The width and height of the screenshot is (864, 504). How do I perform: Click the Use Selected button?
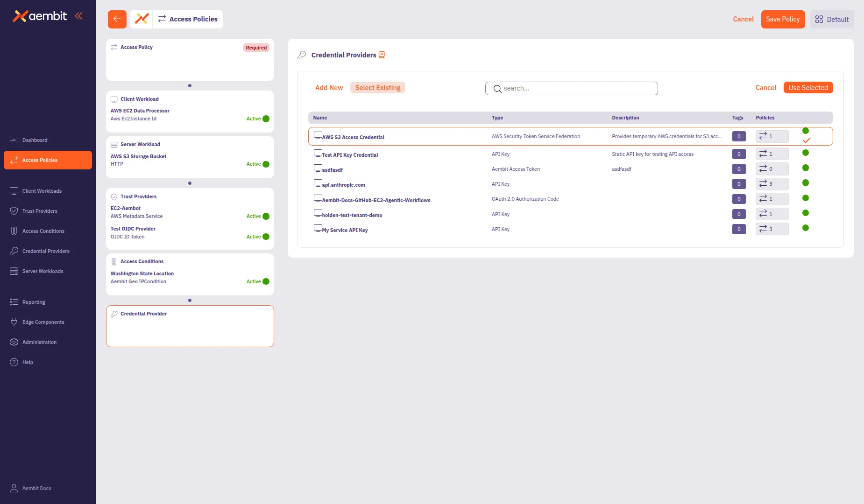808,87
